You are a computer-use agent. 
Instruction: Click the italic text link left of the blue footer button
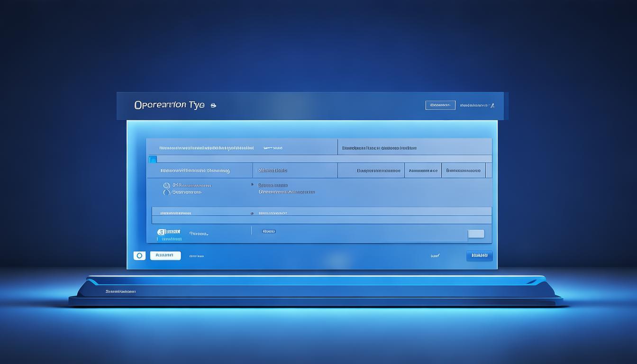point(435,256)
